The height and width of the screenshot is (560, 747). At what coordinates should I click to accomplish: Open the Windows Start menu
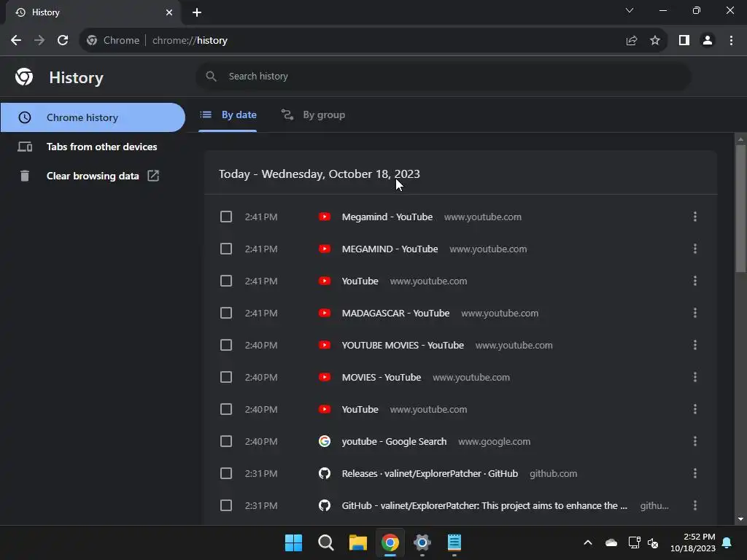[x=293, y=542]
